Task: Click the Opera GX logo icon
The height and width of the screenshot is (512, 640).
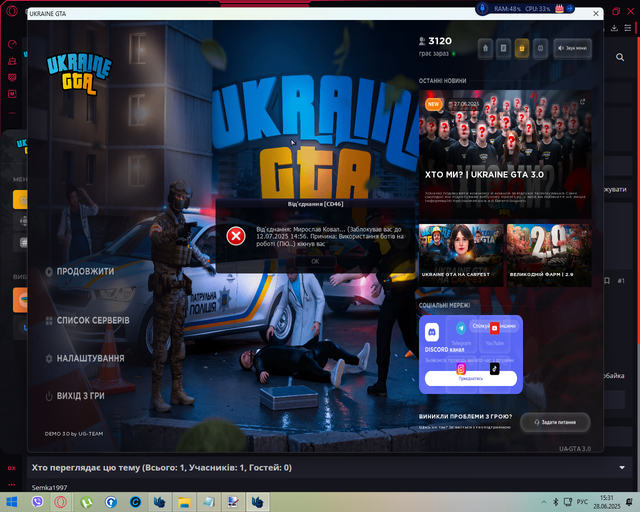Action: click(x=12, y=11)
